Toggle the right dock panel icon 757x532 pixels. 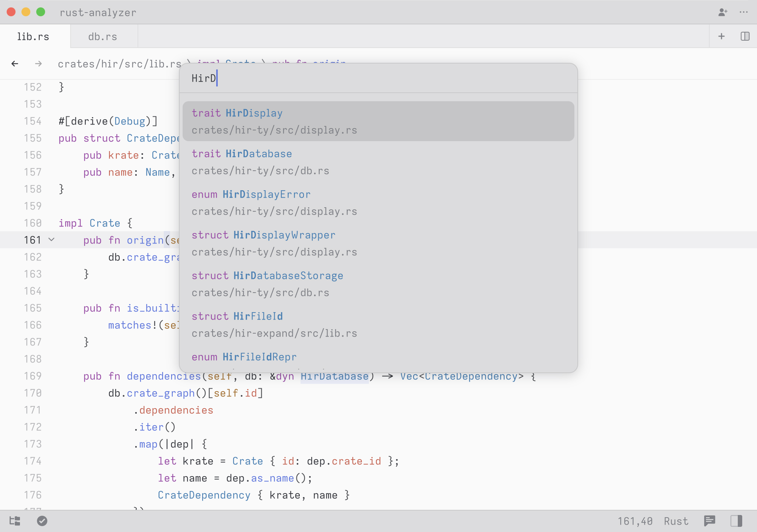736,521
